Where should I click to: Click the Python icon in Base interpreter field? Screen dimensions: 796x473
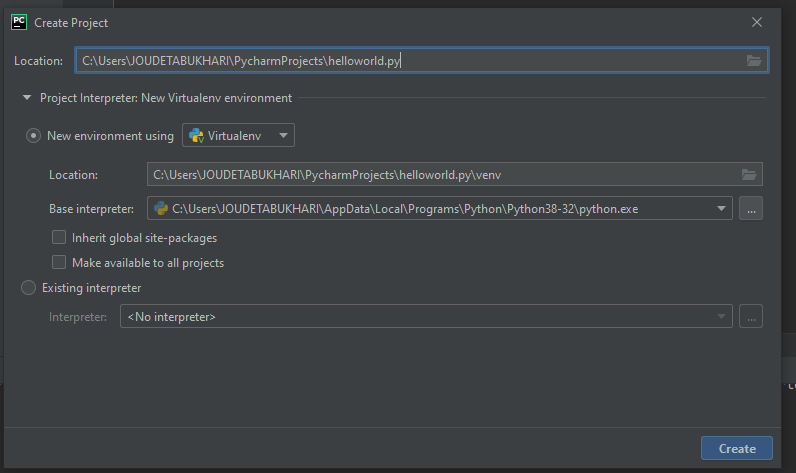tap(161, 209)
